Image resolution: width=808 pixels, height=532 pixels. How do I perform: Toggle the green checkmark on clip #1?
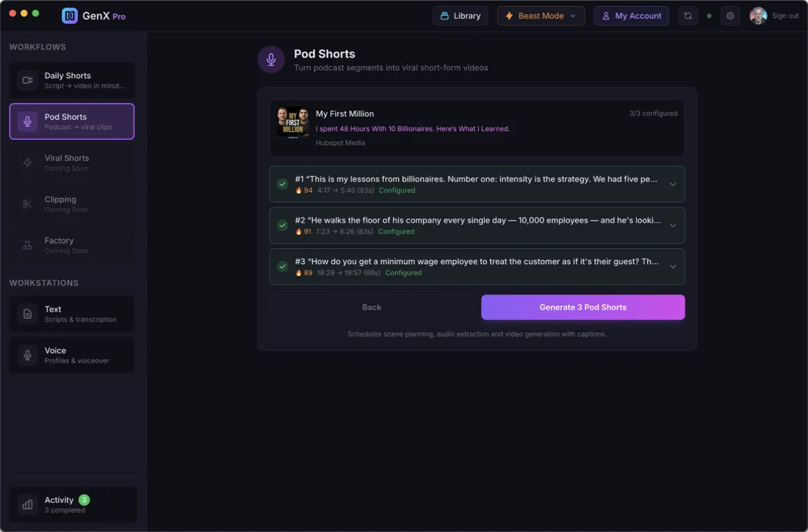pos(283,184)
